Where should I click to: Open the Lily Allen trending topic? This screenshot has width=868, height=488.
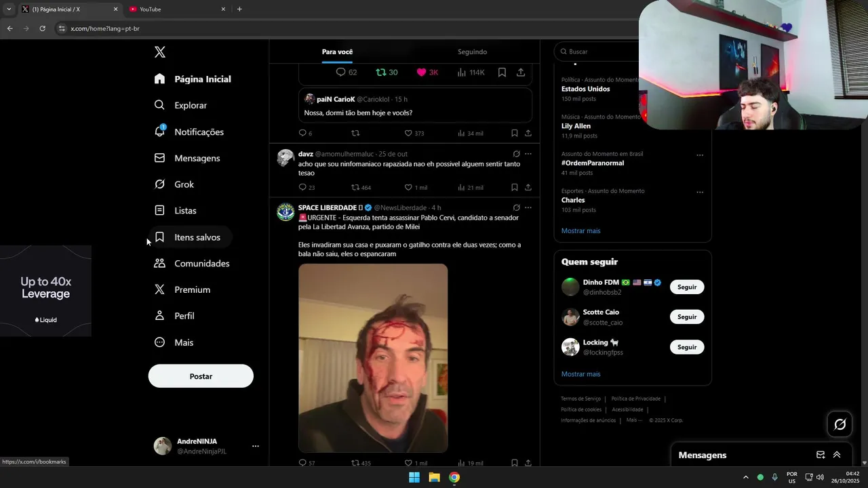(576, 126)
